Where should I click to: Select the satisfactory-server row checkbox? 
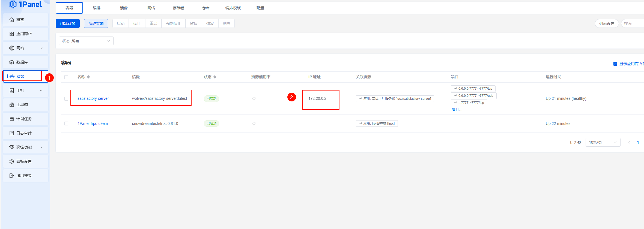click(x=66, y=99)
